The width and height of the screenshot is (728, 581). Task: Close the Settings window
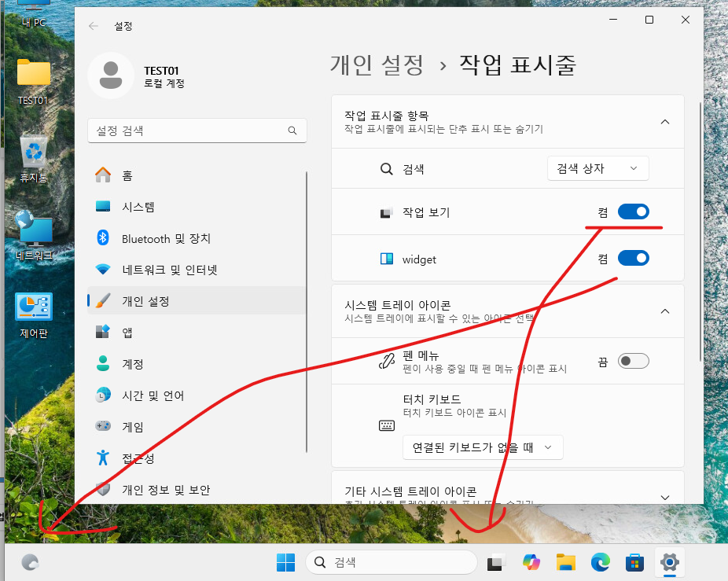(x=686, y=20)
